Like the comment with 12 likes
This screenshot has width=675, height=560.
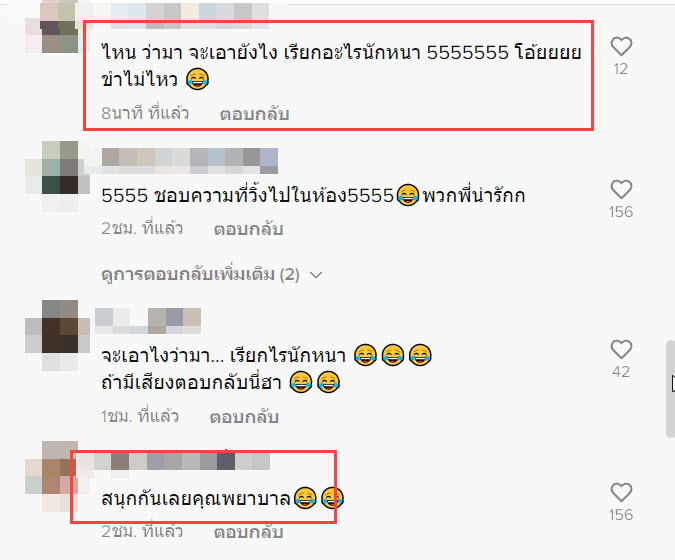click(621, 46)
